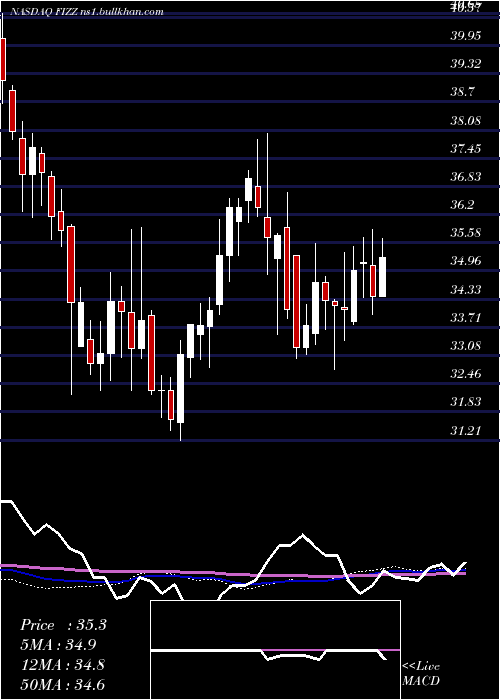
Task: Select the <<Live MACD label
Action: pos(421,674)
